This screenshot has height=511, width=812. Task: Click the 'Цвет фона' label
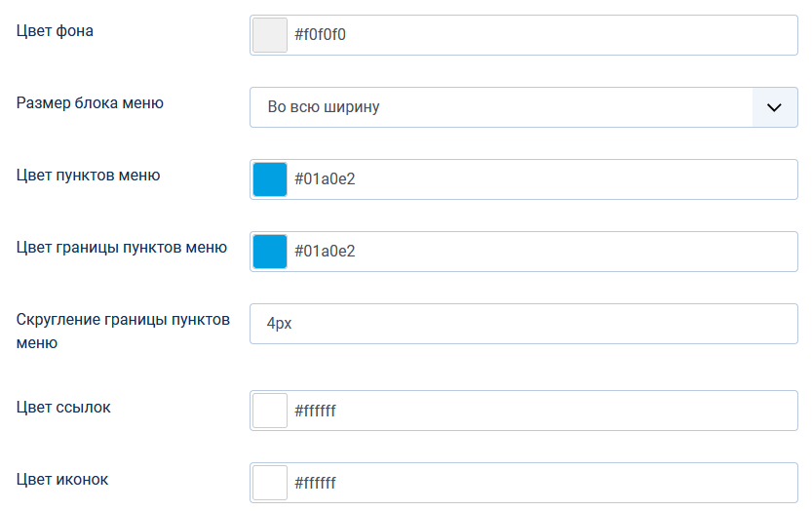56,31
